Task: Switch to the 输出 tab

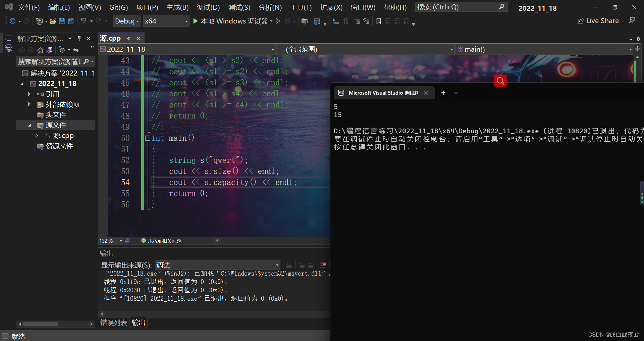Action: pos(139,323)
